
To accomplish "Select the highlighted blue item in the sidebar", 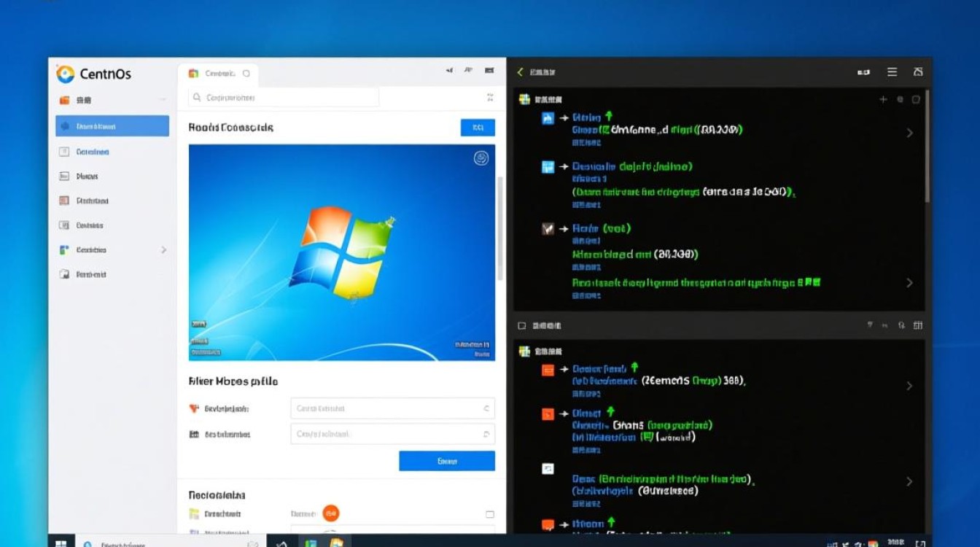I will pos(112,126).
